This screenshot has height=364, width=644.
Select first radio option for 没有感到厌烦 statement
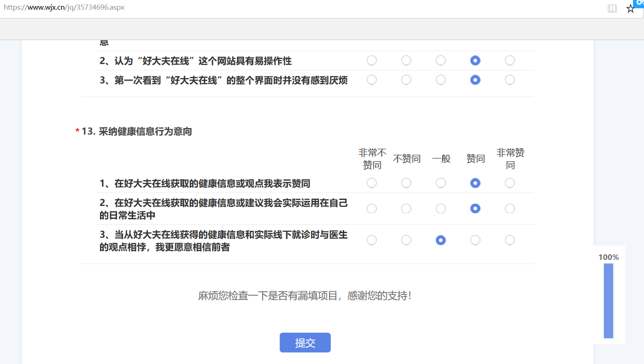pyautogui.click(x=372, y=80)
